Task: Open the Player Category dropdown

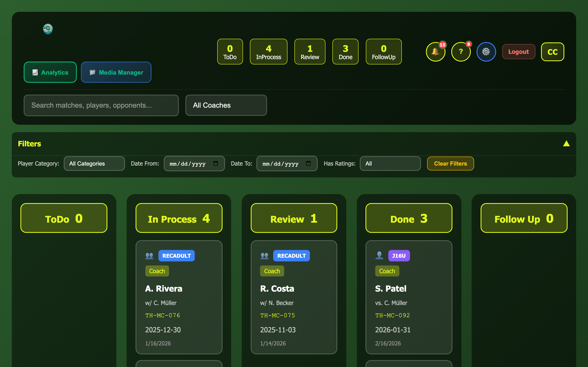Action: pyautogui.click(x=94, y=163)
